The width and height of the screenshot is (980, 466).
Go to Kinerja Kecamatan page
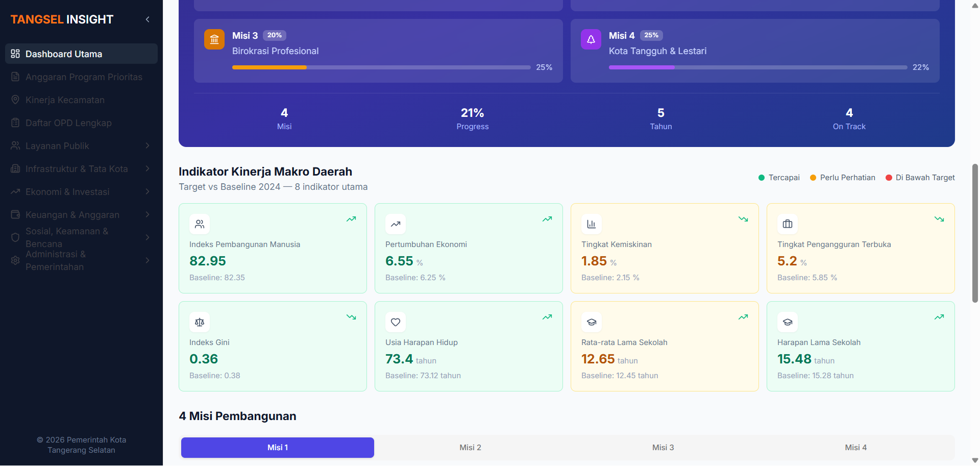coord(65,100)
